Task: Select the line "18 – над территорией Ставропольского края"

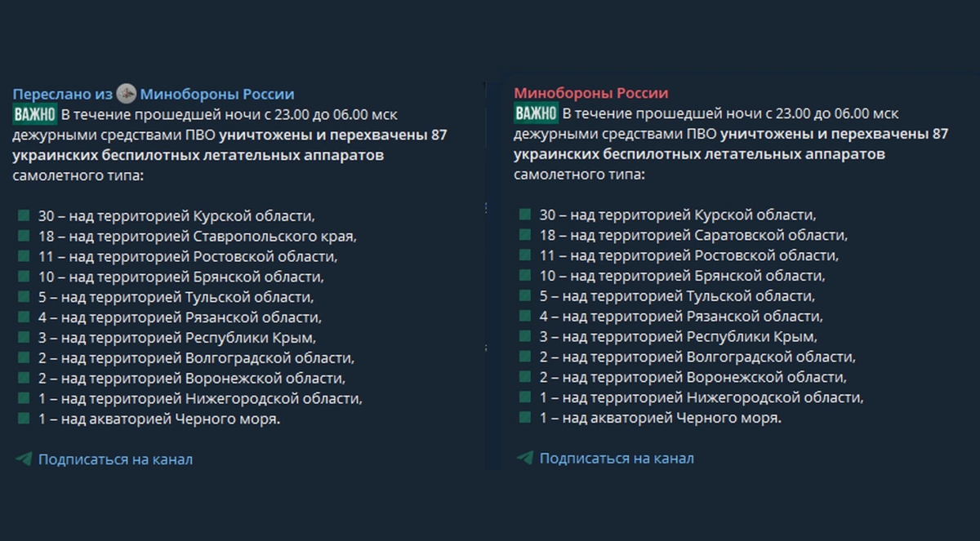Action: [x=198, y=237]
